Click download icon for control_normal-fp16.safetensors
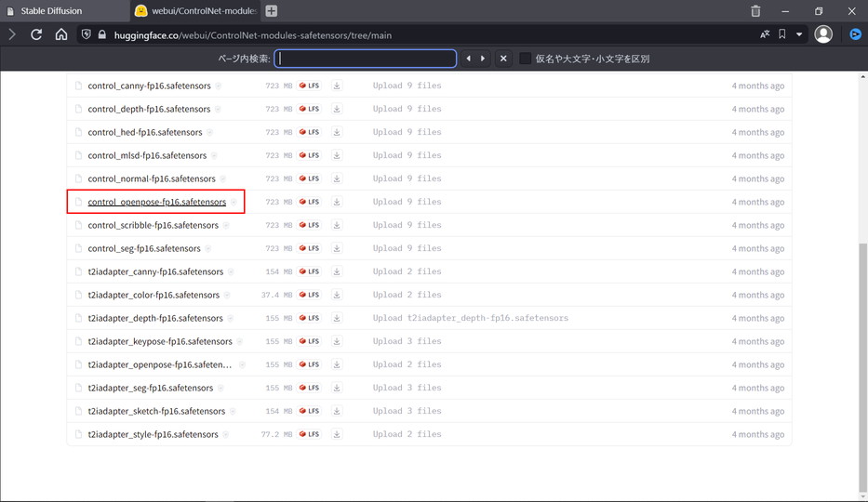 coord(337,178)
